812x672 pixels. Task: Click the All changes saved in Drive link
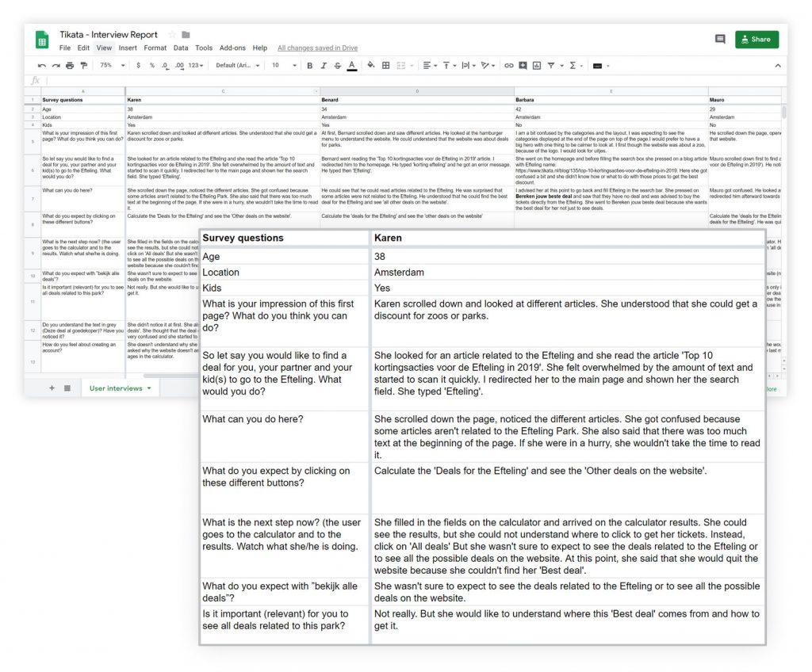point(318,48)
